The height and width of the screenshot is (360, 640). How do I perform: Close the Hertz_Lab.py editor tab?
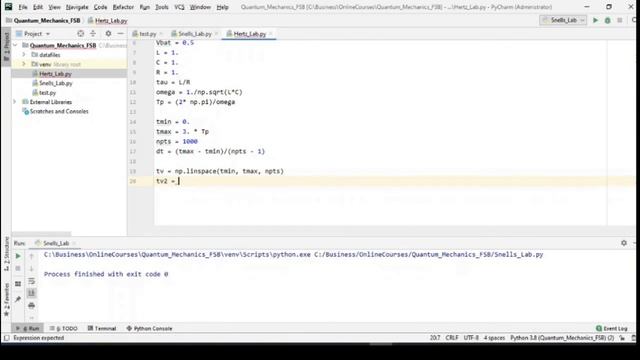click(271, 34)
